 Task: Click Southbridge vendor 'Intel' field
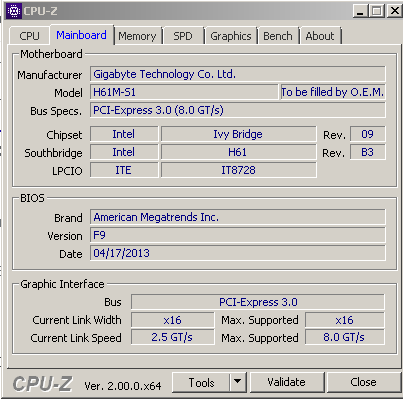[124, 152]
